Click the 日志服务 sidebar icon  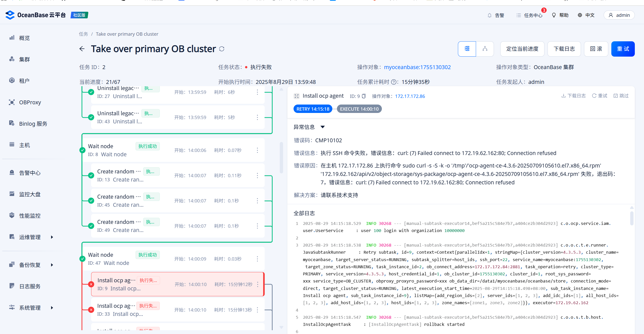tap(12, 286)
